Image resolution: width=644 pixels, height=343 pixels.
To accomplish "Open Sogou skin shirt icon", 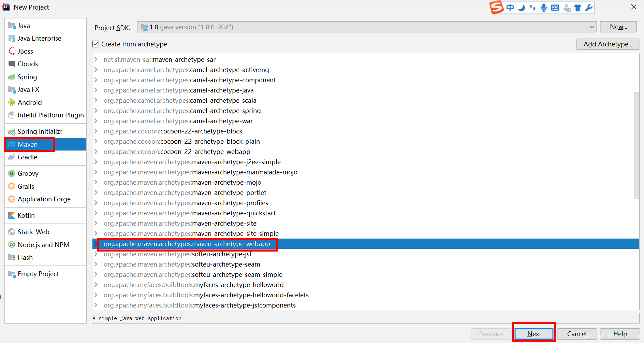I will (x=578, y=8).
